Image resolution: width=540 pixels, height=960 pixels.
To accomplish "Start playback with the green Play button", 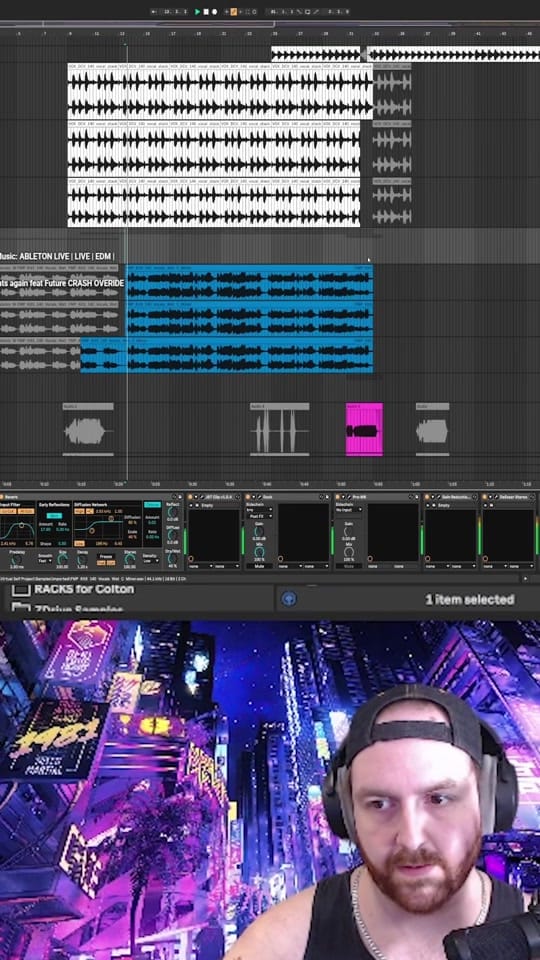I will (197, 12).
